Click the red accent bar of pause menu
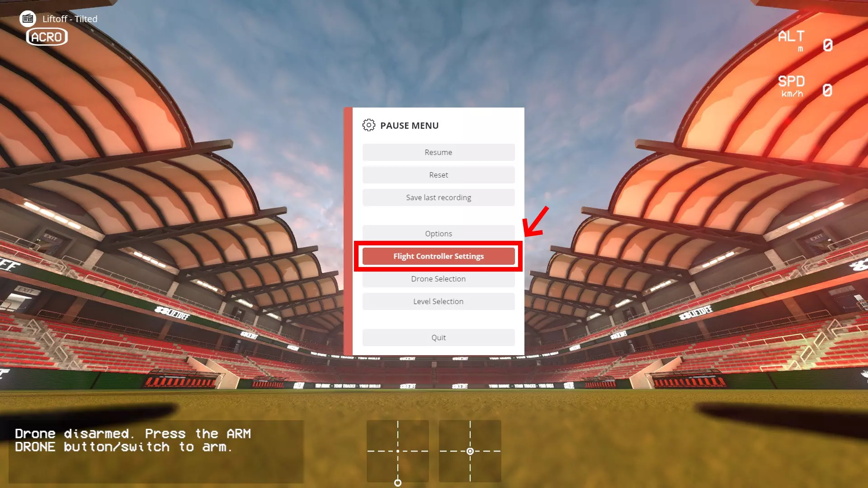The width and height of the screenshot is (868, 488). pos(348,231)
